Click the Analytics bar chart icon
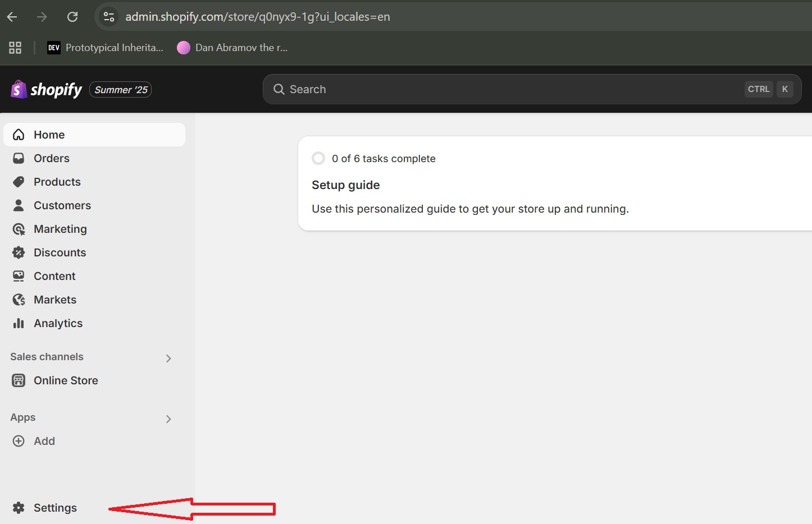This screenshot has width=812, height=524. coord(19,323)
